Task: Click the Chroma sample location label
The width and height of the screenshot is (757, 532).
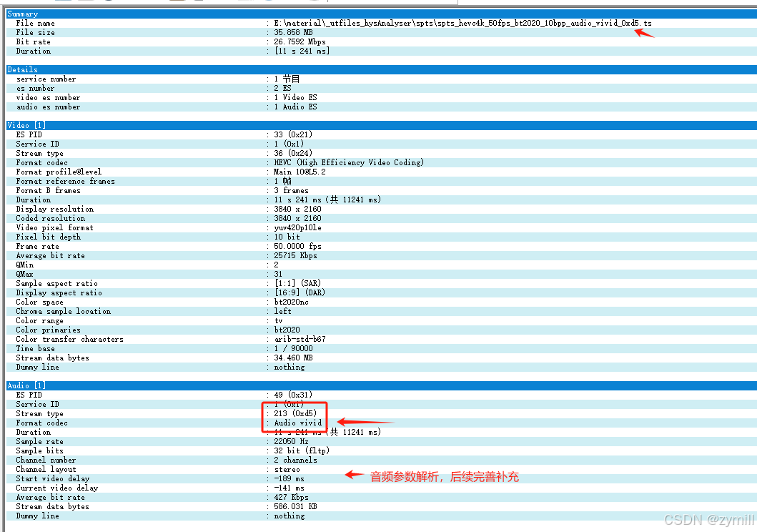Action: 63,311
